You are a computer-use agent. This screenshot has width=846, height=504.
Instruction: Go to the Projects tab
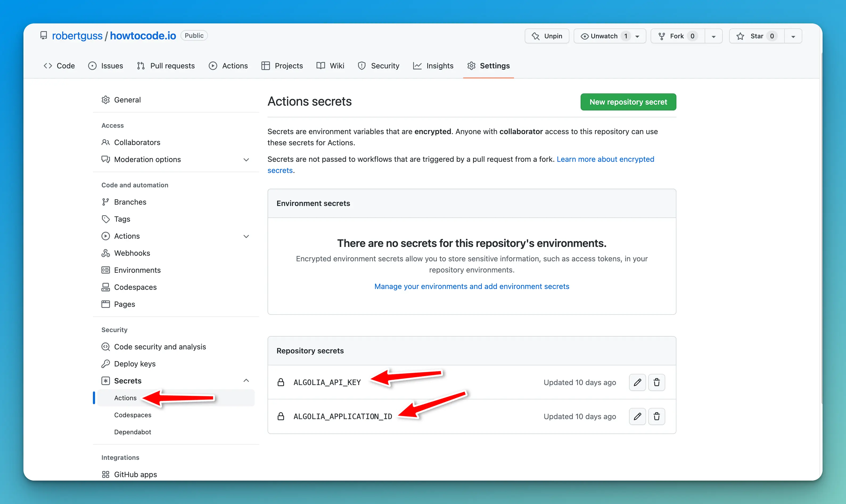282,65
